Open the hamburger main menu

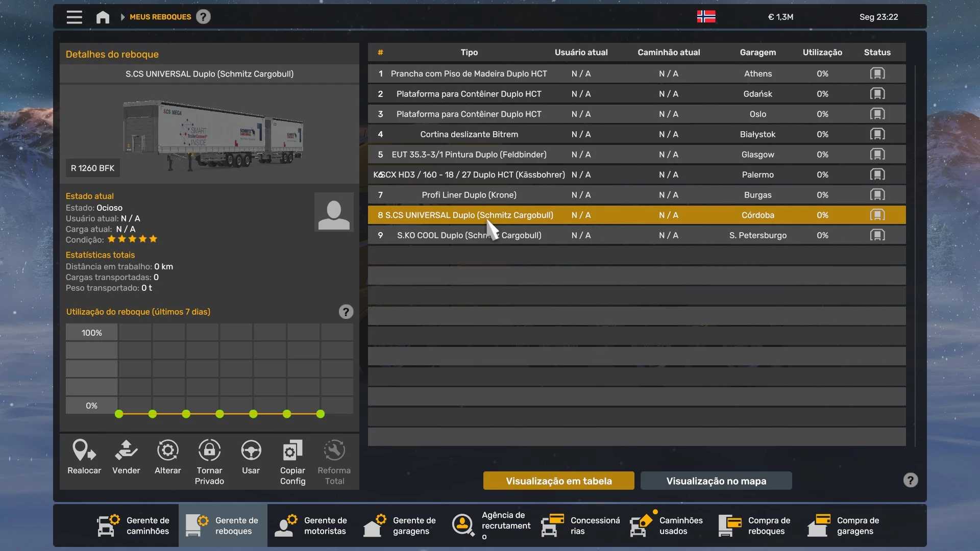point(74,17)
